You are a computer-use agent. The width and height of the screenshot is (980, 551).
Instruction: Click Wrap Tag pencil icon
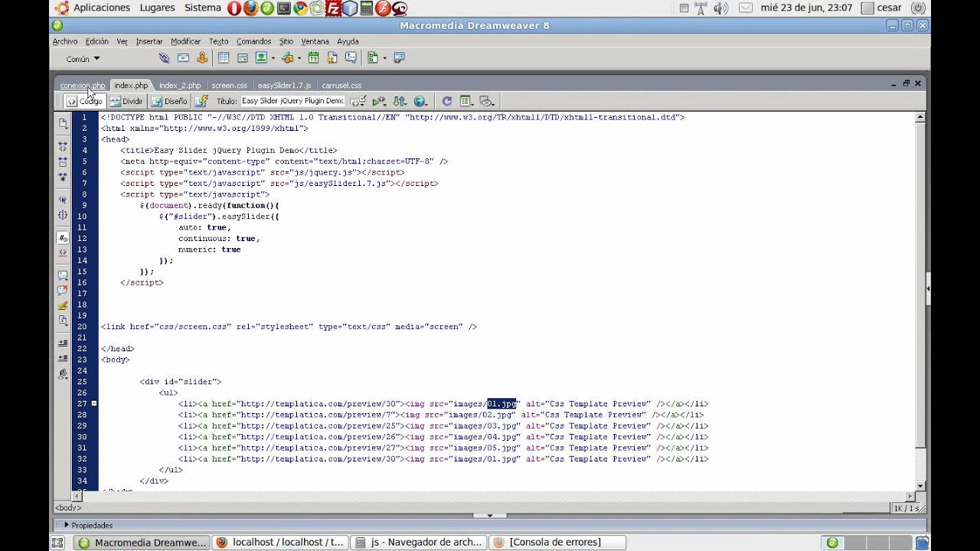pyautogui.click(x=63, y=305)
